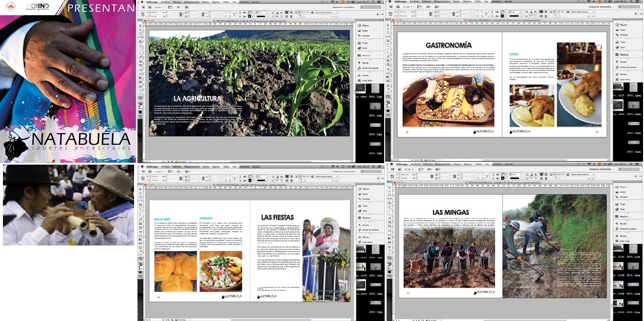Screen dimensions: 644x321
Task: Open Texto menu in Las Fiestas window
Action: [x=205, y=167]
